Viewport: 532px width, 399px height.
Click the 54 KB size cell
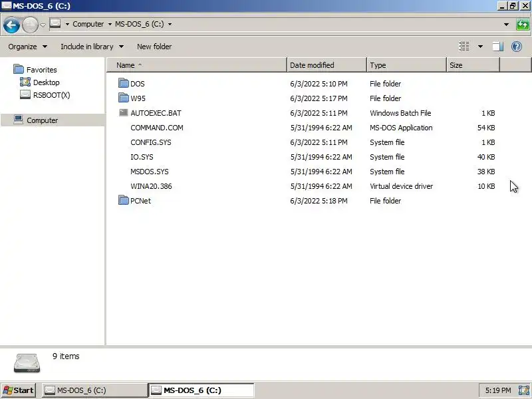[x=486, y=128]
